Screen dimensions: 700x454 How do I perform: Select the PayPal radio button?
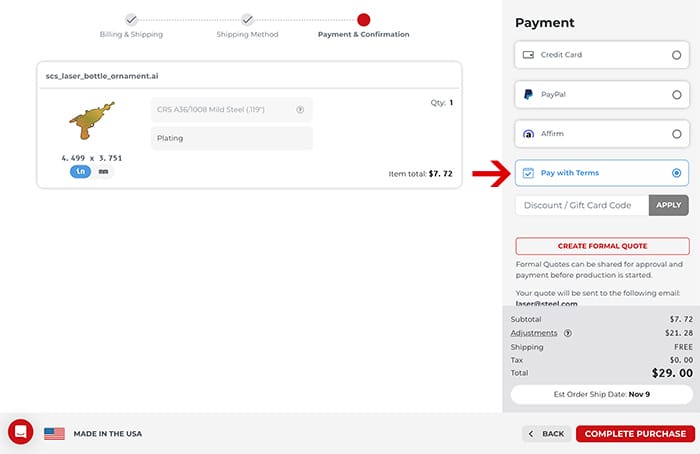(x=676, y=95)
